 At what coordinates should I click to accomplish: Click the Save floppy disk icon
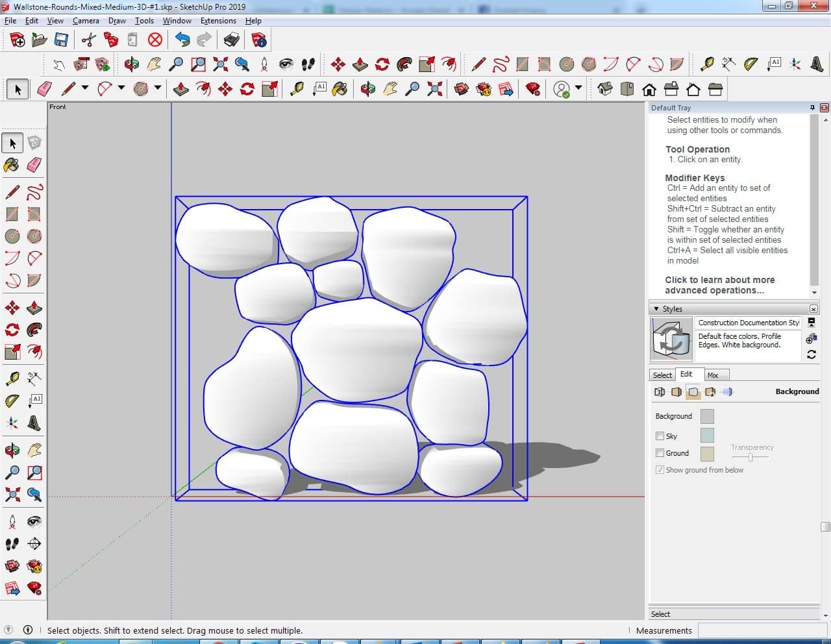[x=61, y=40]
